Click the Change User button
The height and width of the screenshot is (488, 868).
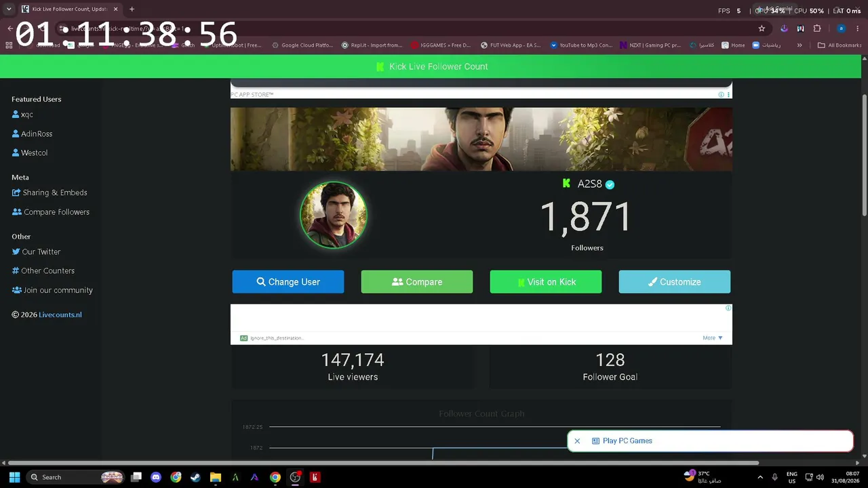288,282
